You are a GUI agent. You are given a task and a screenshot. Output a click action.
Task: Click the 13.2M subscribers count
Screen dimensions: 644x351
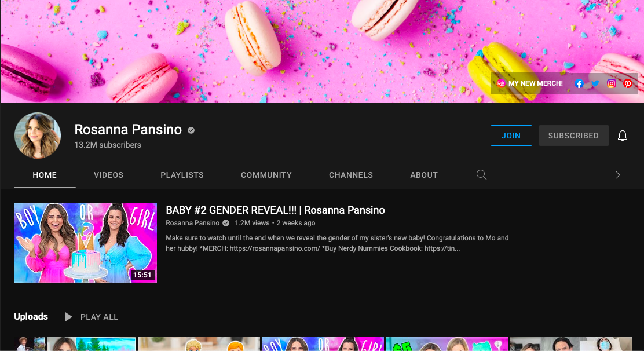(108, 145)
